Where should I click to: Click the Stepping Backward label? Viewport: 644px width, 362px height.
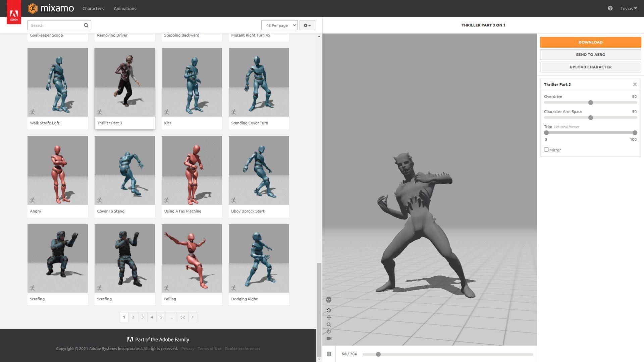181,35
